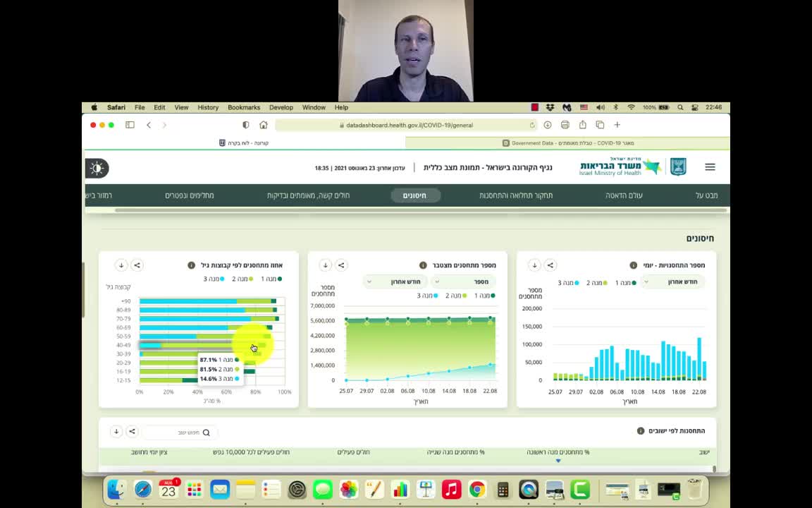
Task: Click the horizontal scrollbar under navigation tabs
Action: coord(419,210)
